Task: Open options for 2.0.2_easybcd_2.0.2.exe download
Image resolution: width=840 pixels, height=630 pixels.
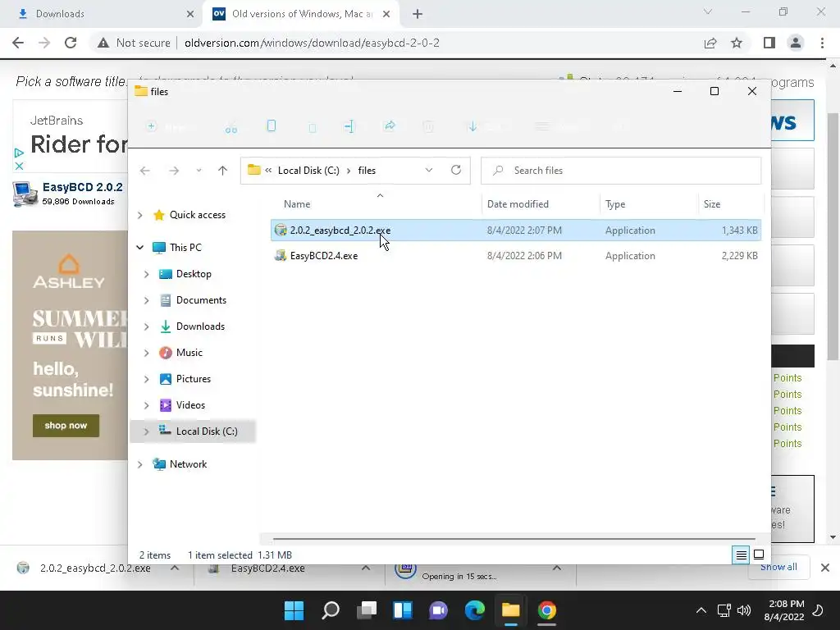Action: pyautogui.click(x=175, y=568)
